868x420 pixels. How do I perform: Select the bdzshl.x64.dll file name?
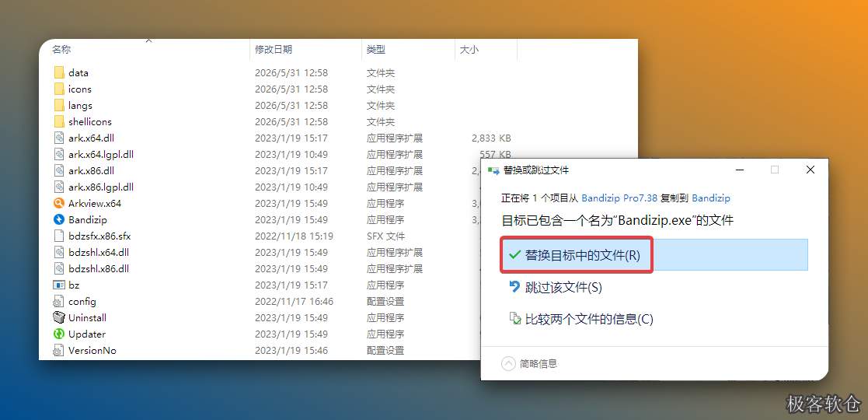coord(99,252)
